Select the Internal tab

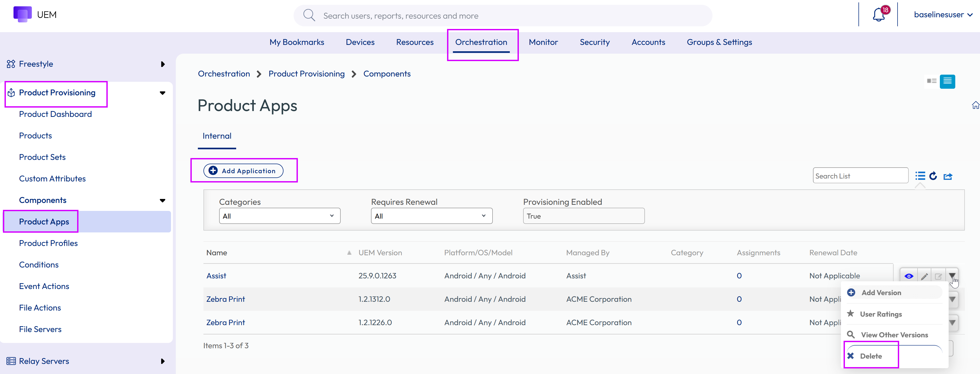point(217,136)
